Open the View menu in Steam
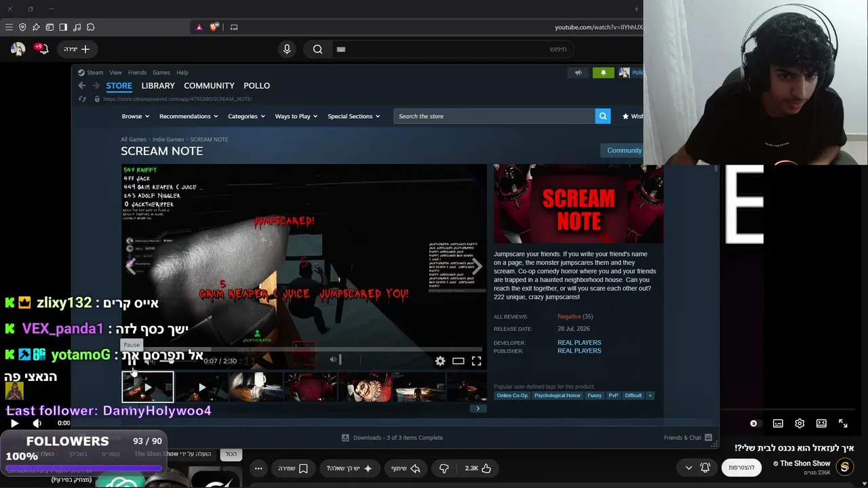Screen dimensions: 868x488 coord(116,73)
